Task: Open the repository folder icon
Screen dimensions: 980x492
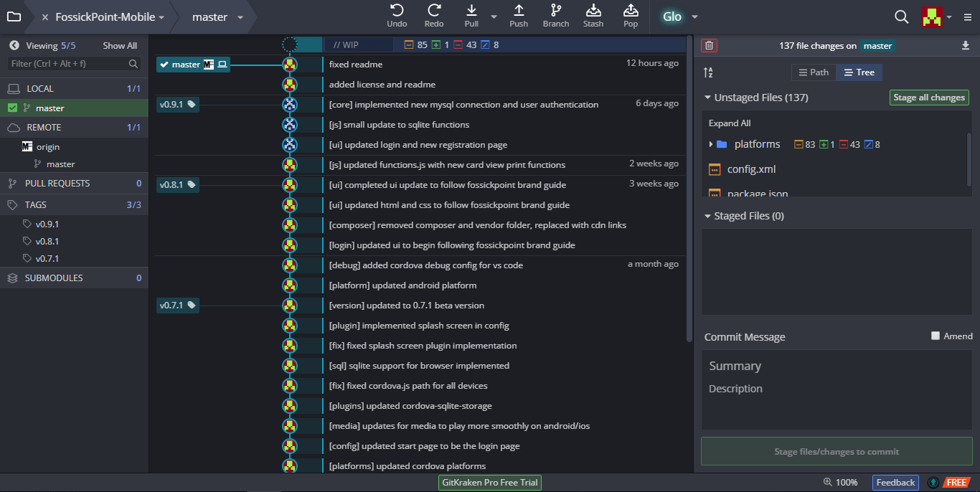Action: pos(14,16)
